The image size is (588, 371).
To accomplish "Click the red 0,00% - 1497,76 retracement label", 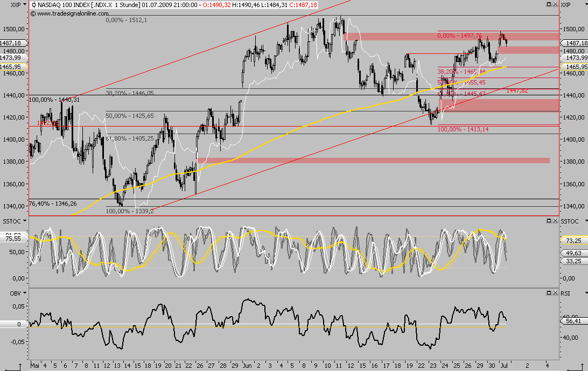I will pyautogui.click(x=460, y=36).
